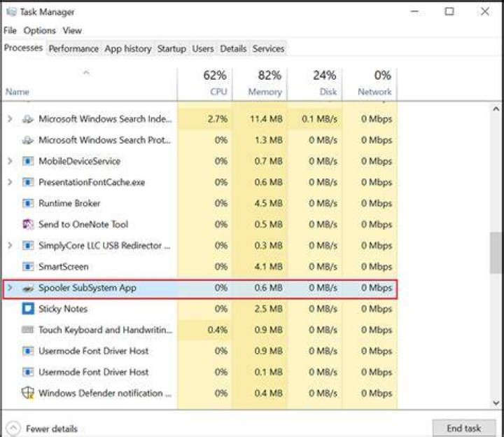Click the Task Manager title bar icon

(x=11, y=12)
